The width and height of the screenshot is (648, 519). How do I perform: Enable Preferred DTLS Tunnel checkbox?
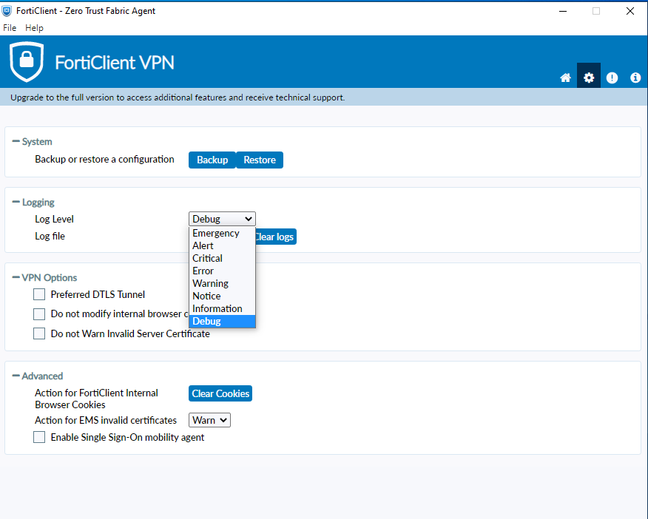coord(39,294)
